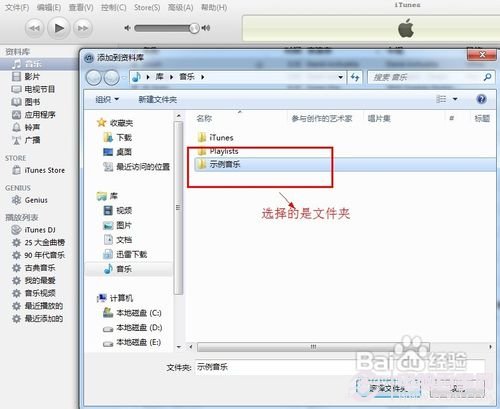Open the Store(S) menu
The width and height of the screenshot is (500, 409).
147,7
